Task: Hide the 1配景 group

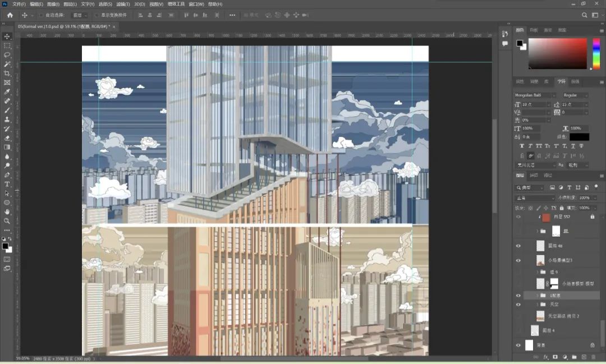Action: (x=518, y=296)
